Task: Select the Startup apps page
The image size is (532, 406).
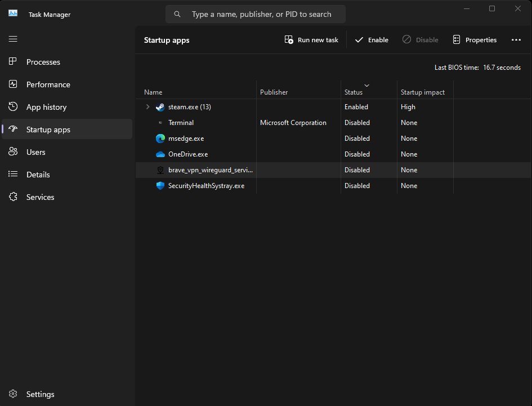Action: [67, 129]
